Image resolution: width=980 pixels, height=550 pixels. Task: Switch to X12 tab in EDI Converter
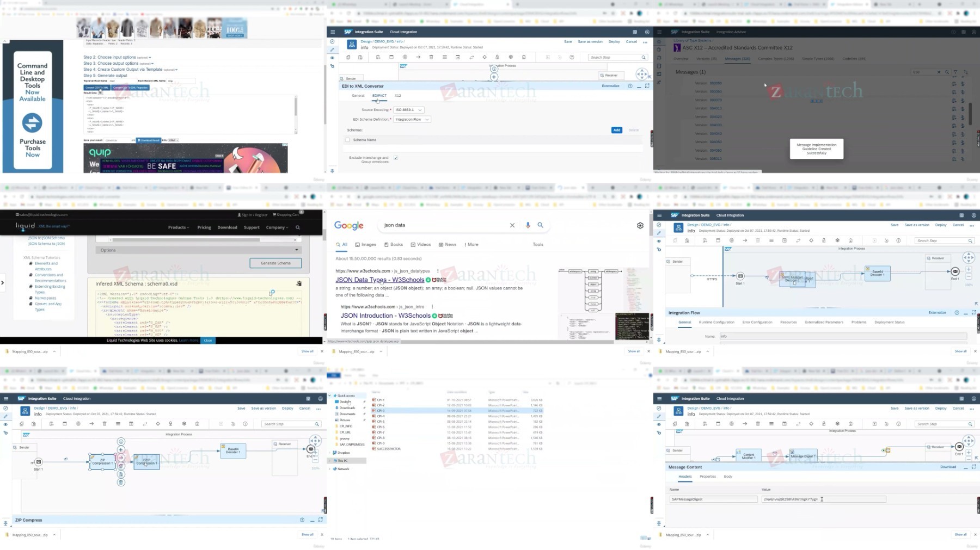[398, 96]
